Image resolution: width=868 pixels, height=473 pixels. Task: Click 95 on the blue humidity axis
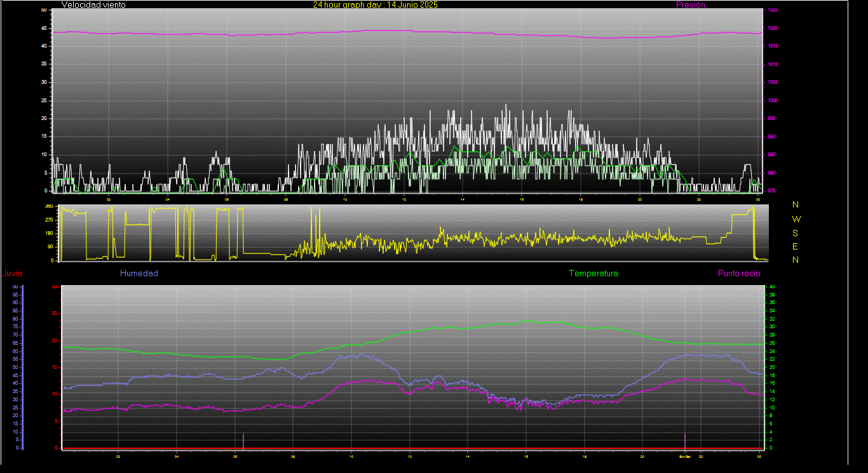(15, 295)
